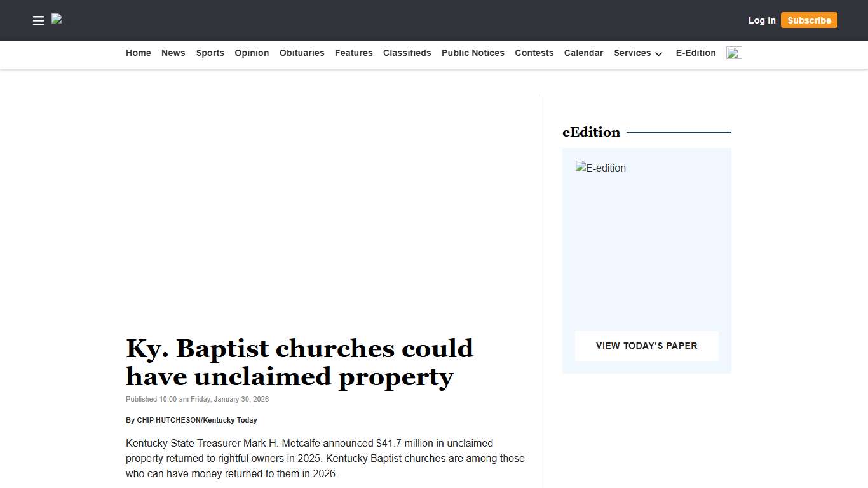This screenshot has height=488, width=868.
Task: Click the Log In link
Action: [761, 20]
